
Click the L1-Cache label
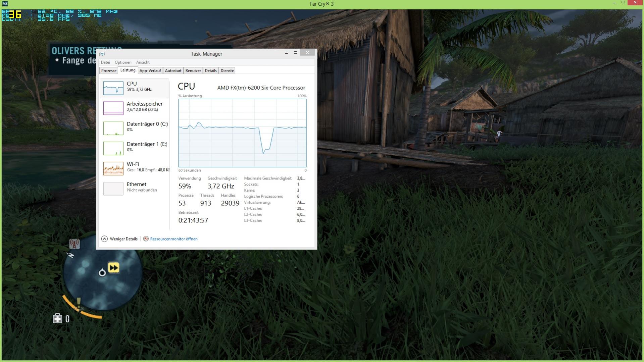point(253,209)
